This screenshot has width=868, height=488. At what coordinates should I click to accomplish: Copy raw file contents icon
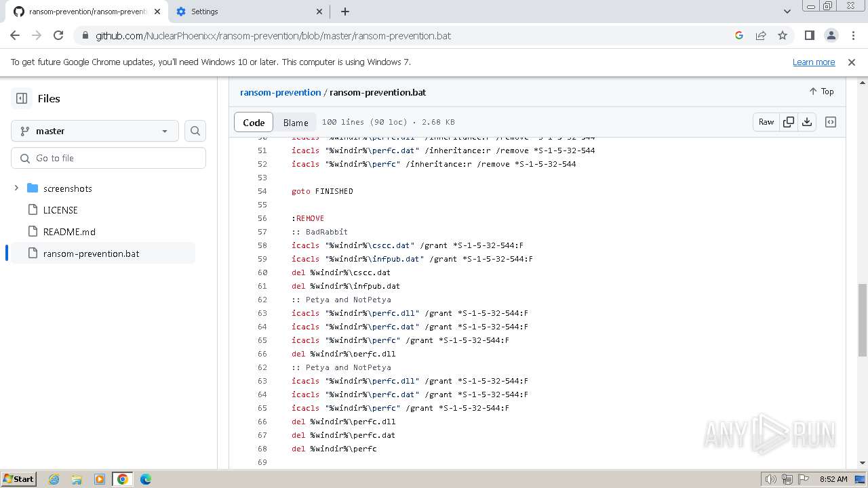pyautogui.click(x=788, y=122)
